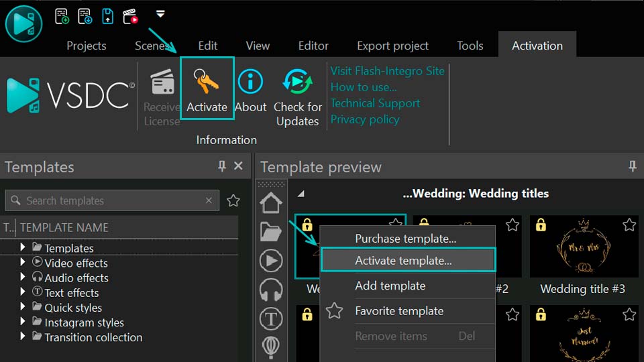The image size is (644, 362).
Task: Click the home icon in preview sidebar
Action: tap(271, 202)
